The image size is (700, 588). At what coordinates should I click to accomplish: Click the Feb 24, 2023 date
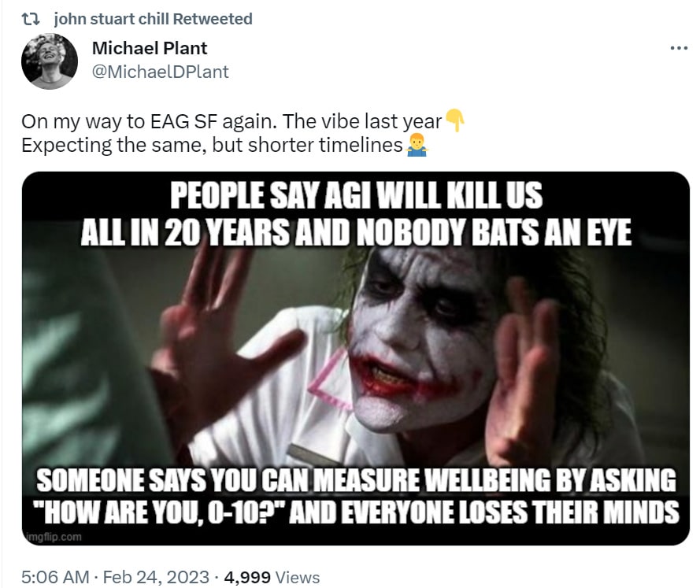click(x=156, y=577)
